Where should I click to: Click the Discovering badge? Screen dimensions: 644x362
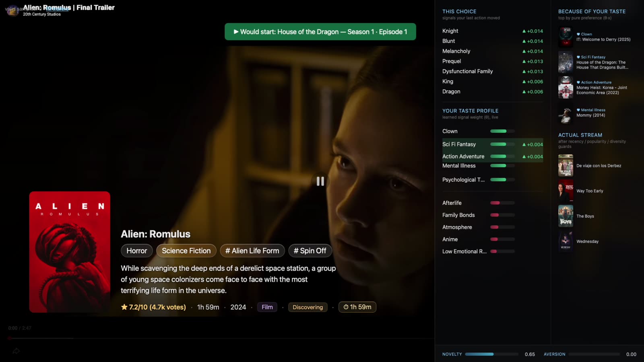coord(308,307)
